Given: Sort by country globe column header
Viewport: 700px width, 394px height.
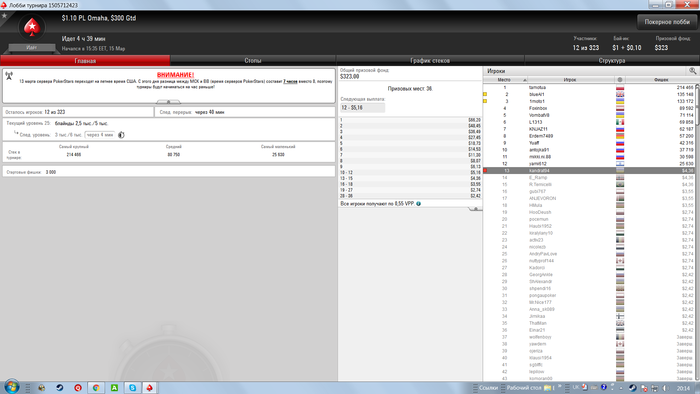Looking at the screenshot, I should (620, 79).
